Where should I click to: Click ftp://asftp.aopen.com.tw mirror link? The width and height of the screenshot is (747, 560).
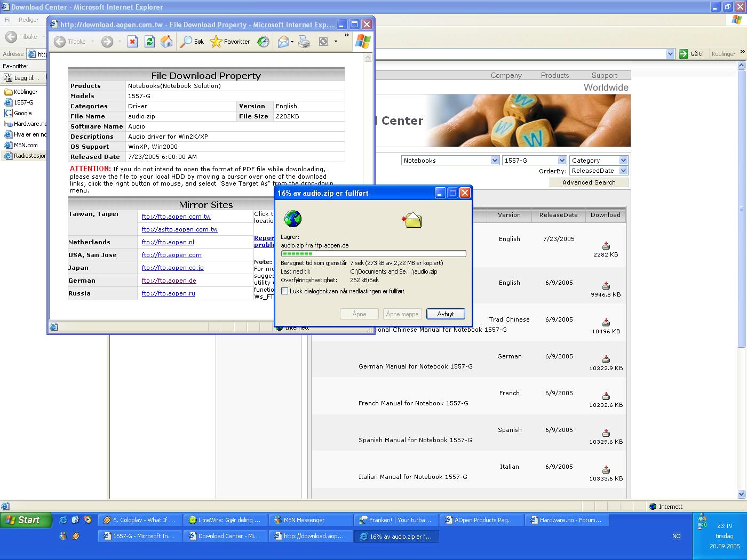179,229
